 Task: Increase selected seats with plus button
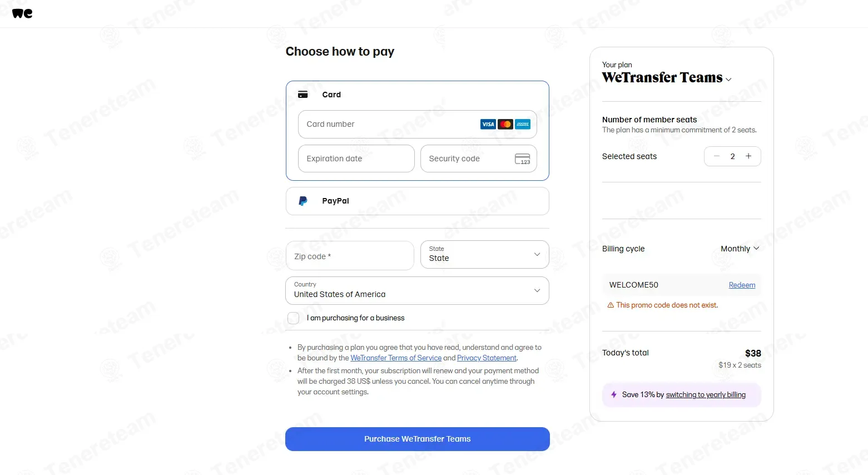click(x=748, y=156)
